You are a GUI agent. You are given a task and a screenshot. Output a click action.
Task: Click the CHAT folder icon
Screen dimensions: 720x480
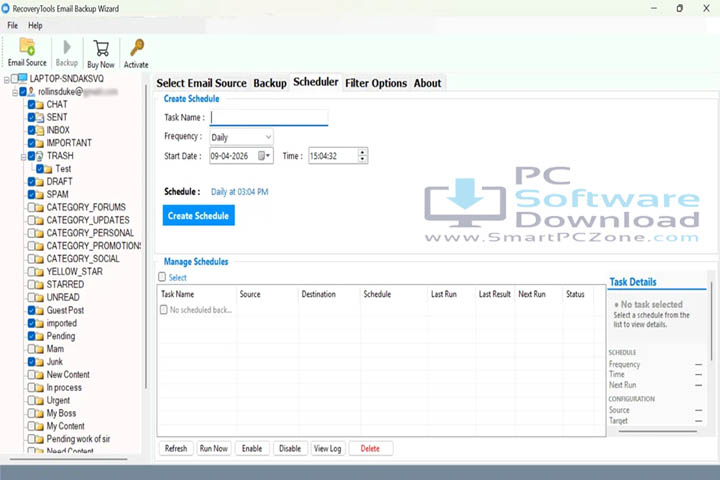(x=40, y=105)
